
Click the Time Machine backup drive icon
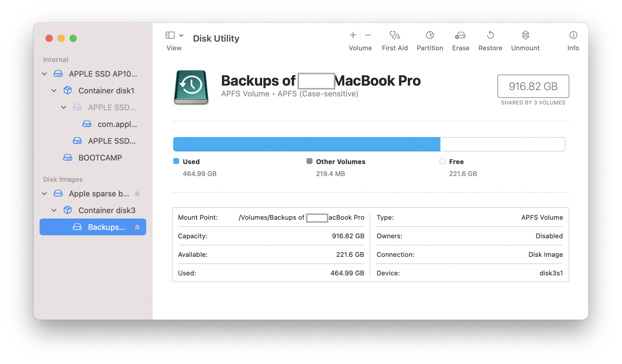[x=191, y=87]
